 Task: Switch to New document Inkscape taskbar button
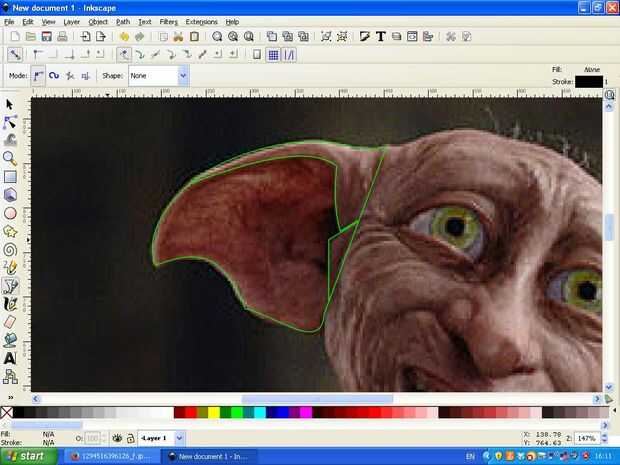pos(210,456)
